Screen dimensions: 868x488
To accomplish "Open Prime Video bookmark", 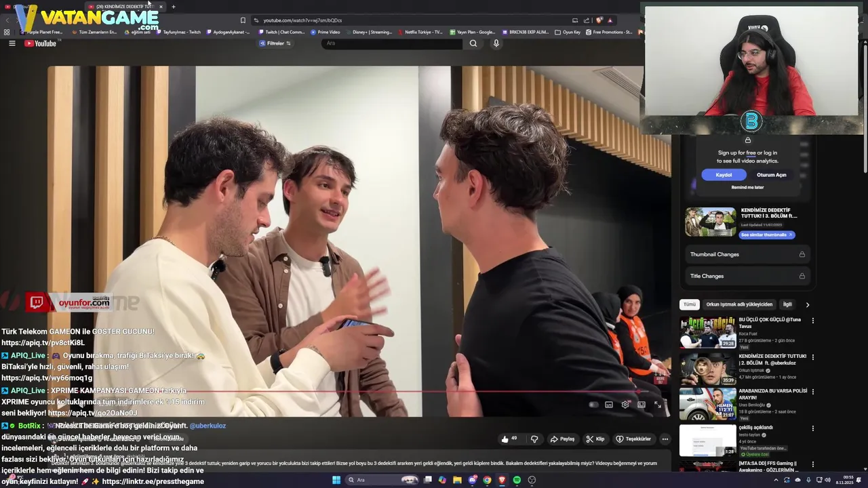I will coord(325,32).
